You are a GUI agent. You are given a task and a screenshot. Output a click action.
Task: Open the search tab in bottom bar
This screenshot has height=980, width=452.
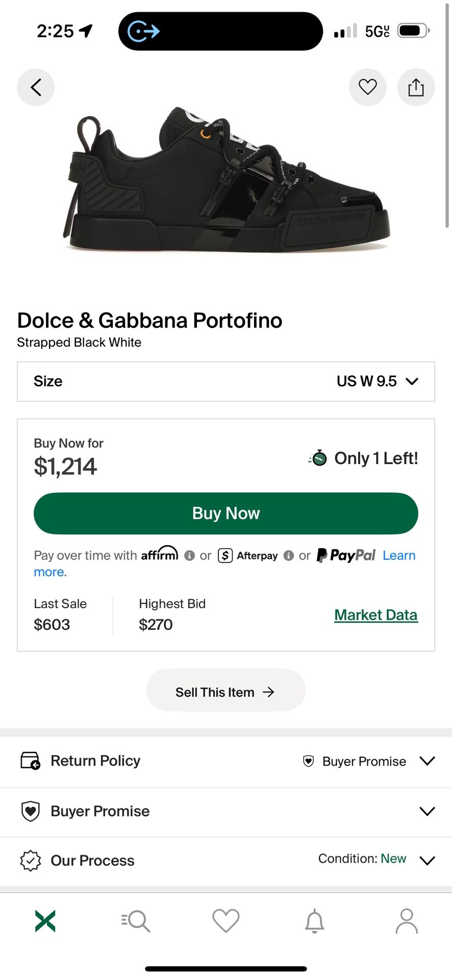(136, 921)
